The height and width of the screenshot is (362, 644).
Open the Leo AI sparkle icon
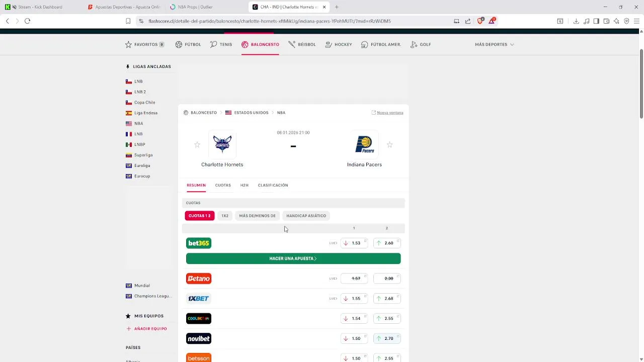[x=616, y=21]
